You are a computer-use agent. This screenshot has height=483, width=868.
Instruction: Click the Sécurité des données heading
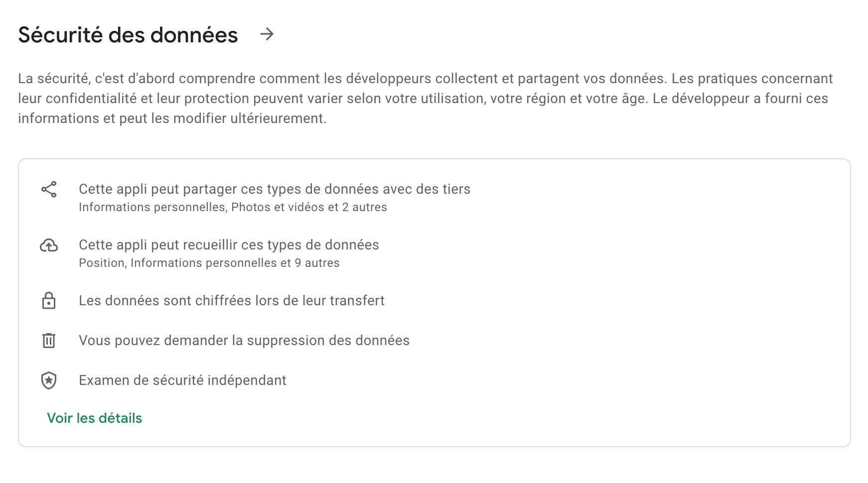tap(128, 34)
